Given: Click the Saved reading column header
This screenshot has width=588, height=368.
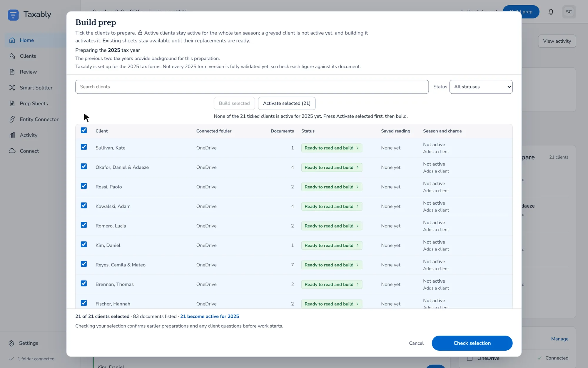Looking at the screenshot, I should [x=395, y=131].
